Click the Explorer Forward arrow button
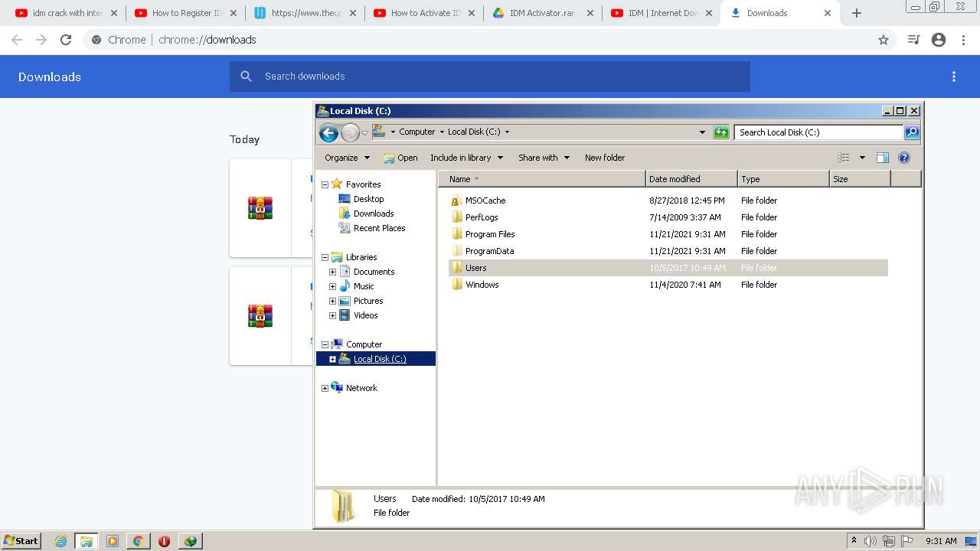Viewport: 980px width, 551px height. [350, 132]
